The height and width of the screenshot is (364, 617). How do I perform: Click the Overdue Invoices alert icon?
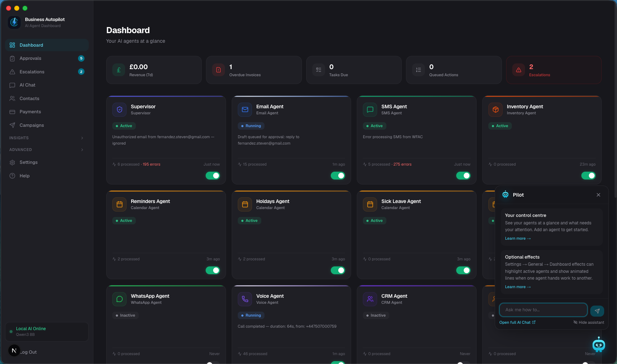tap(218, 70)
